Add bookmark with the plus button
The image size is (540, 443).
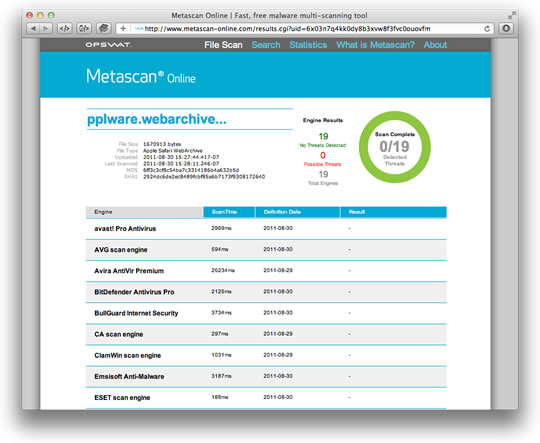coord(123,29)
